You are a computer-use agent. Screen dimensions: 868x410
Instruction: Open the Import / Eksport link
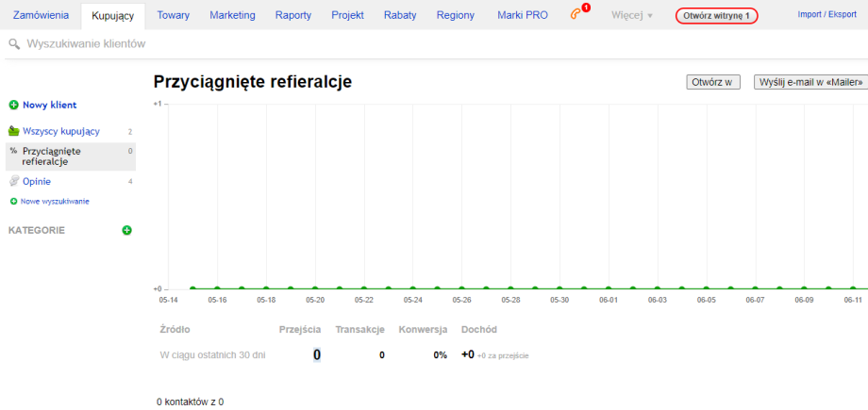pyautogui.click(x=826, y=15)
